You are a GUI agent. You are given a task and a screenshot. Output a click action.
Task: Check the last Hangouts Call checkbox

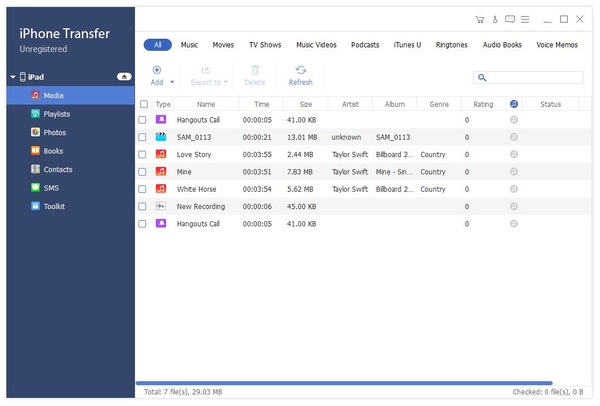(142, 224)
